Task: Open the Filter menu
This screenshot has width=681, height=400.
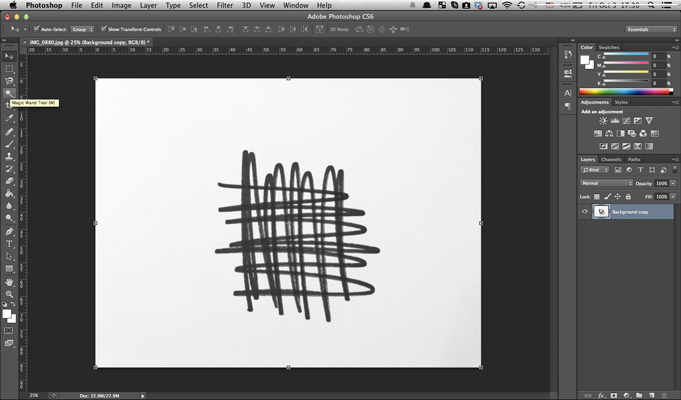Action: pyautogui.click(x=225, y=5)
